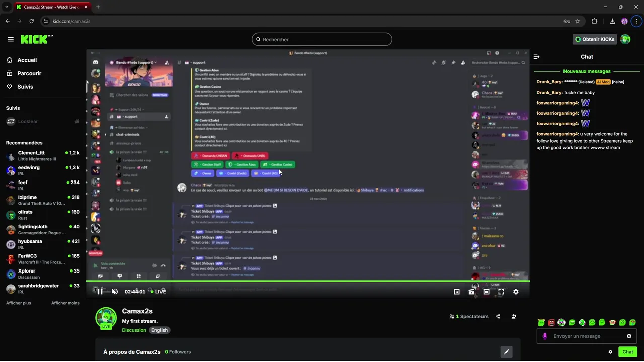Share the stream via share icon
Screen dimensions: 644x362
498,317
